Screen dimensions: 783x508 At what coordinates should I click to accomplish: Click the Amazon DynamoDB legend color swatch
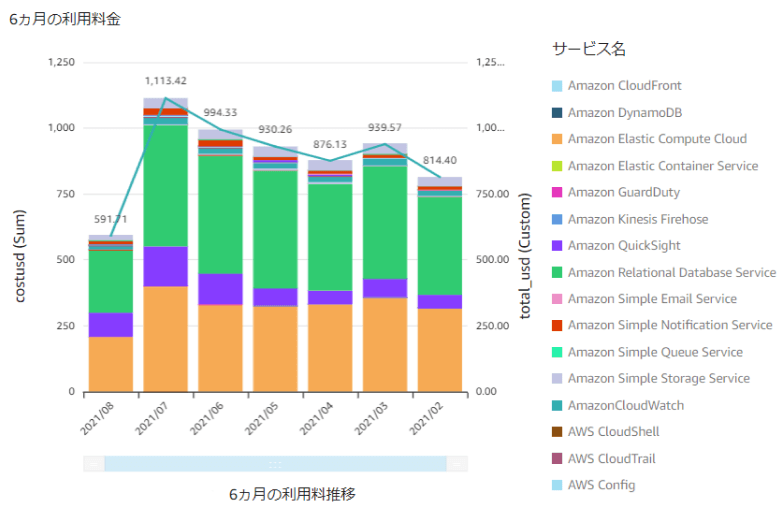tap(557, 113)
